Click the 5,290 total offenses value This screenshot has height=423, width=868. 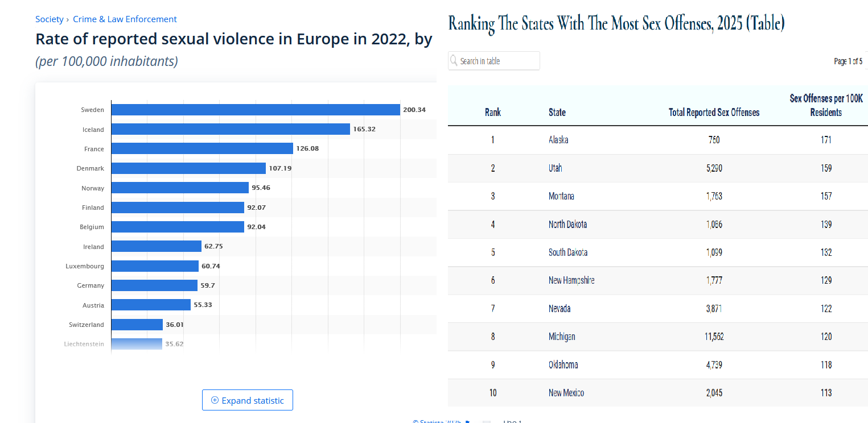714,168
